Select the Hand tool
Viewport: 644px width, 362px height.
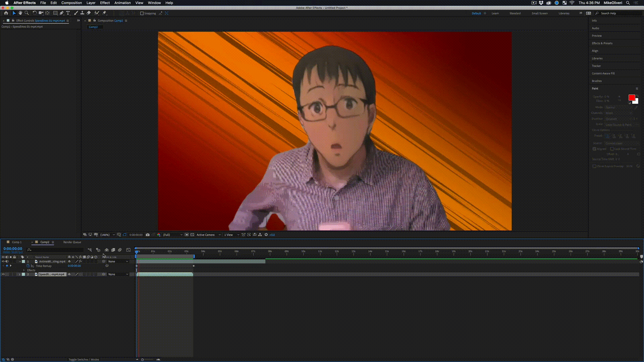pos(20,13)
